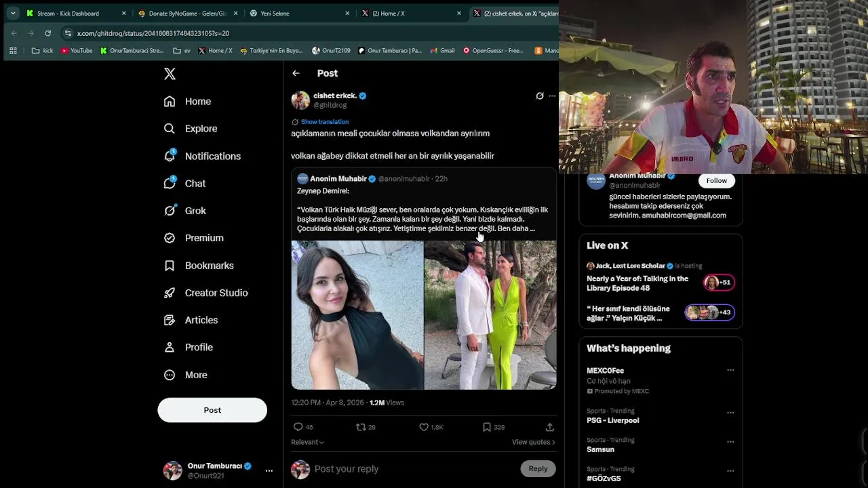Viewport: 868px width, 488px height.
Task: Open Premium from the sidebar
Action: click(x=194, y=238)
